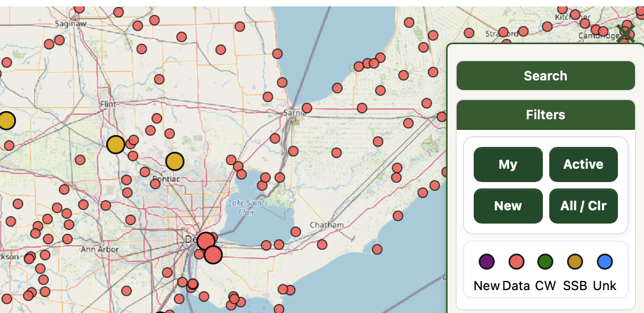Close the filter panel with the X icon
This screenshot has height=313, width=644.
pyautogui.click(x=625, y=34)
